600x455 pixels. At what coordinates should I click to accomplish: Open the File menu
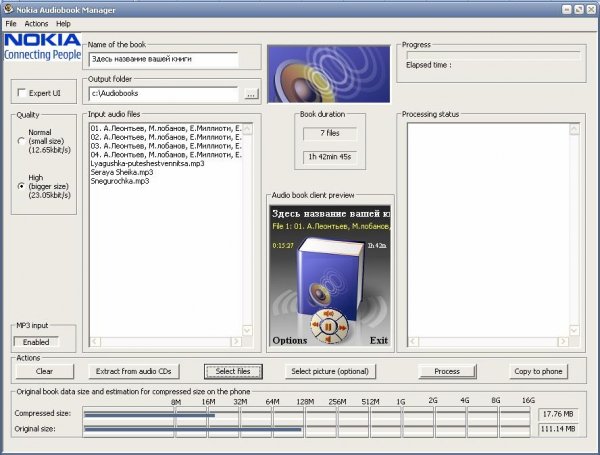coord(11,24)
